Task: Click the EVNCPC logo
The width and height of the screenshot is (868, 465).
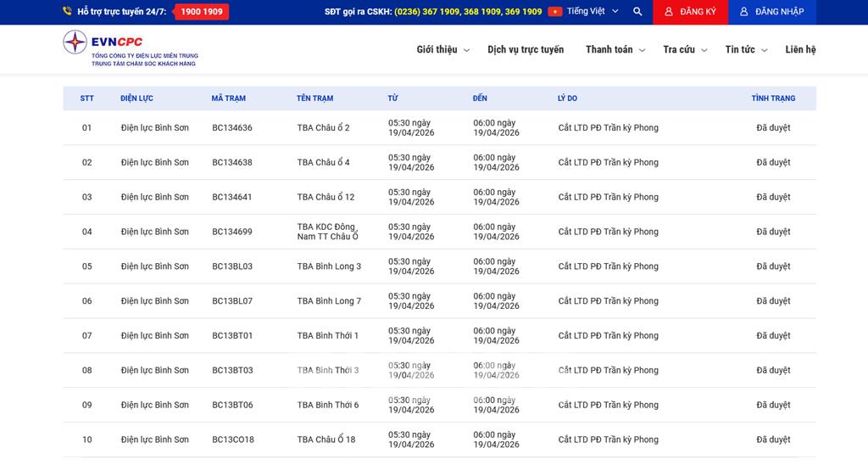Action: [130, 48]
